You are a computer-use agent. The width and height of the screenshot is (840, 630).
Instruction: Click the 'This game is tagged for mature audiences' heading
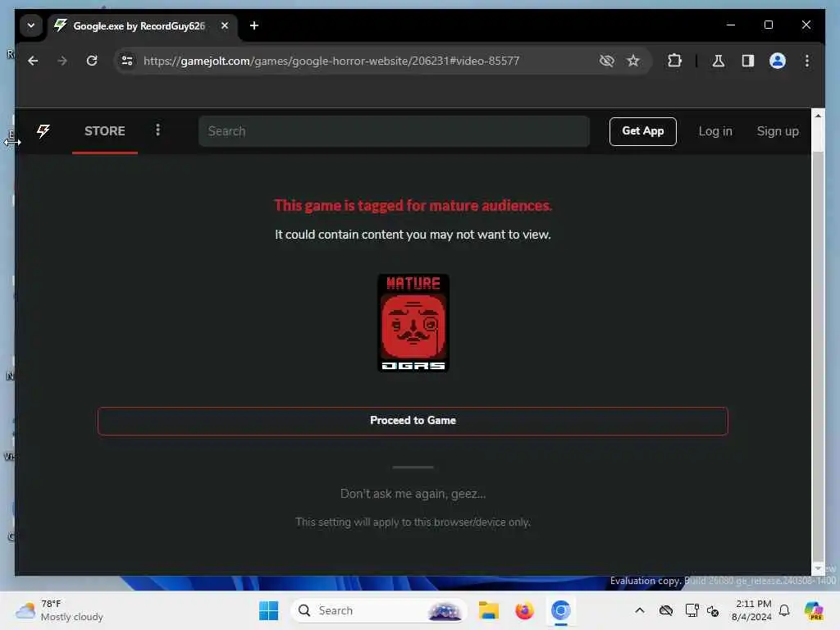tap(413, 206)
